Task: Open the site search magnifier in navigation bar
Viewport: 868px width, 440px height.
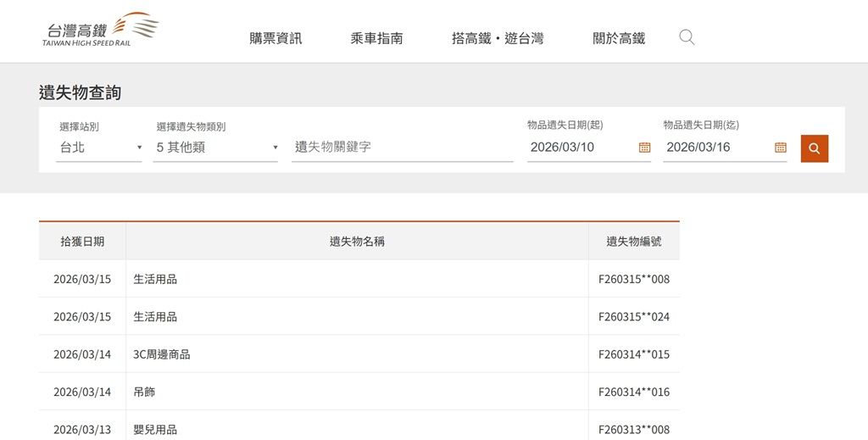Action: 687,37
